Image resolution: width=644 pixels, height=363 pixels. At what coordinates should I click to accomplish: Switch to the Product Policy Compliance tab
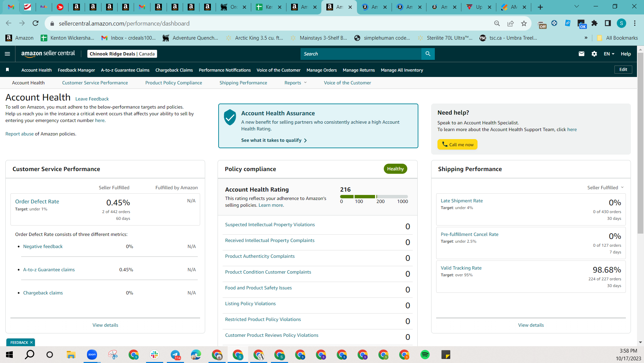pyautogui.click(x=174, y=83)
